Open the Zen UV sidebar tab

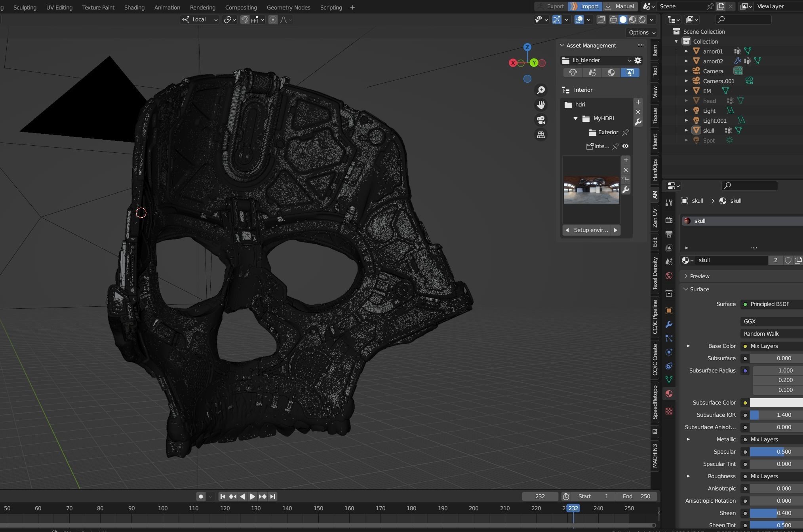[x=655, y=218]
